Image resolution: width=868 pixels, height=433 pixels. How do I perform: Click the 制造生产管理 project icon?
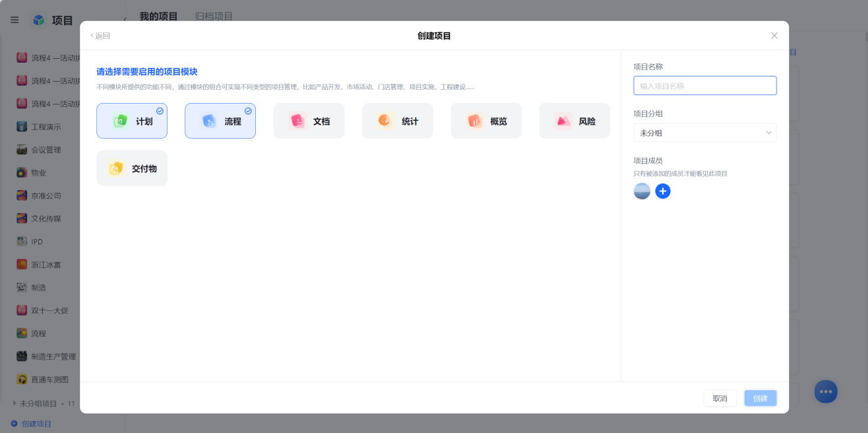coord(22,356)
